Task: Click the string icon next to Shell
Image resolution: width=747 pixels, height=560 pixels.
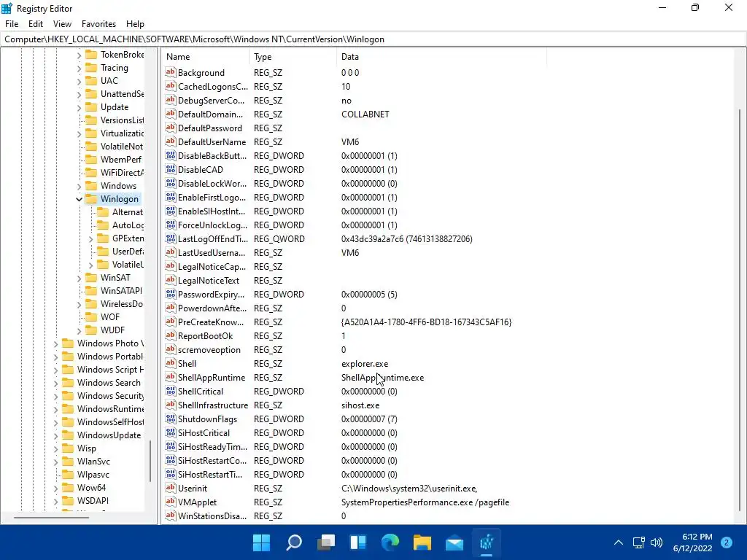Action: pyautogui.click(x=171, y=363)
